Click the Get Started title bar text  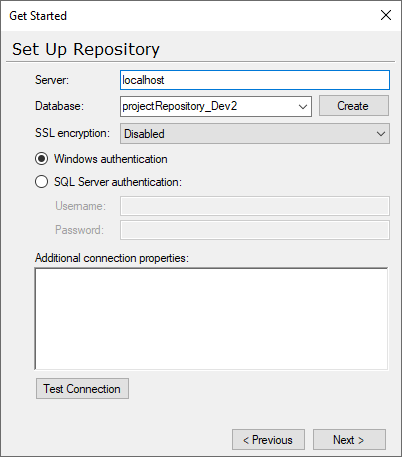(x=38, y=16)
